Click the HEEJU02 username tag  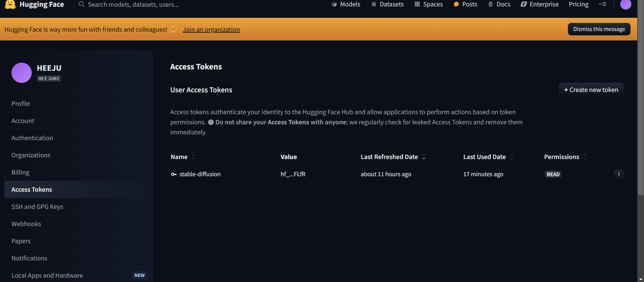pyautogui.click(x=49, y=79)
